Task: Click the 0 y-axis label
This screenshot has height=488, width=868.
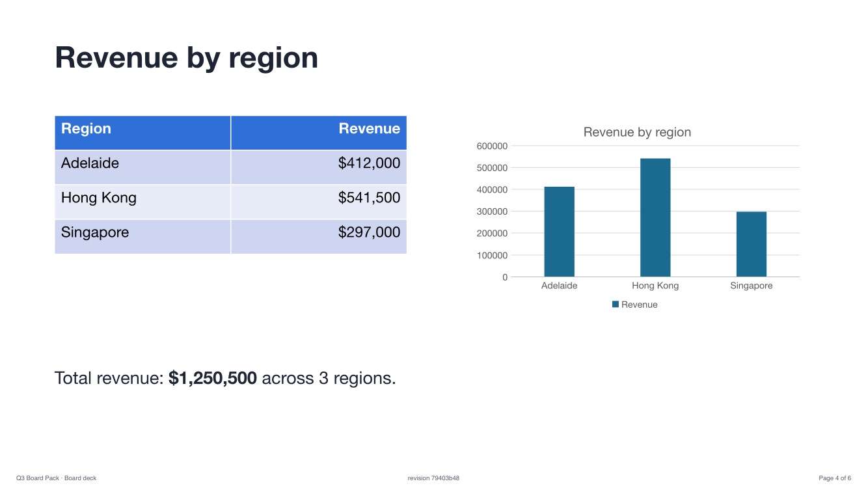Action: point(504,277)
